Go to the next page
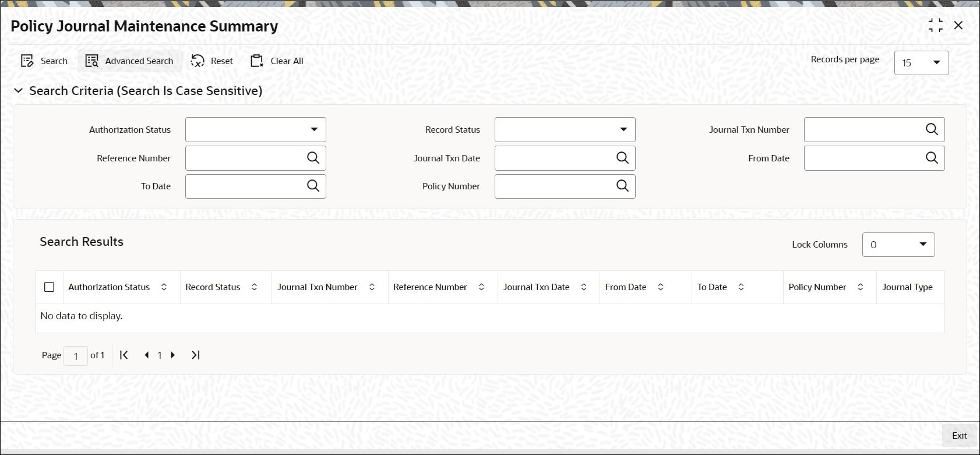This screenshot has height=455, width=980. tap(172, 355)
